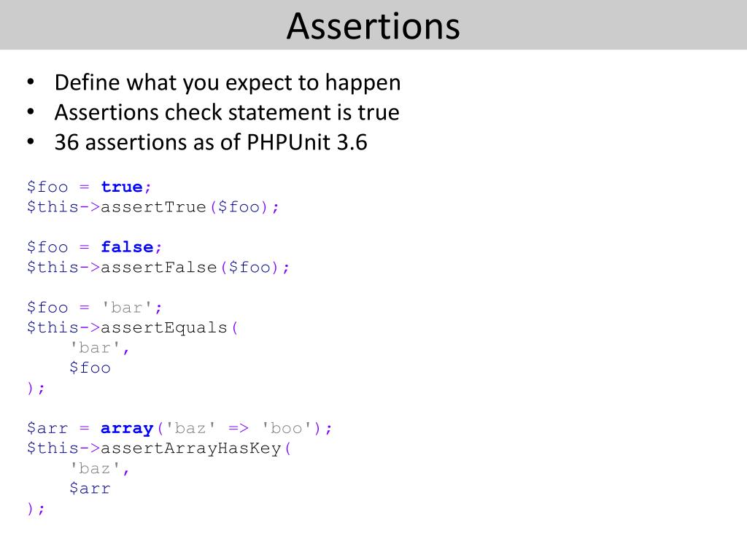The width and height of the screenshot is (747, 560).
Task: Click the assertFalse method call
Action: click(x=158, y=267)
